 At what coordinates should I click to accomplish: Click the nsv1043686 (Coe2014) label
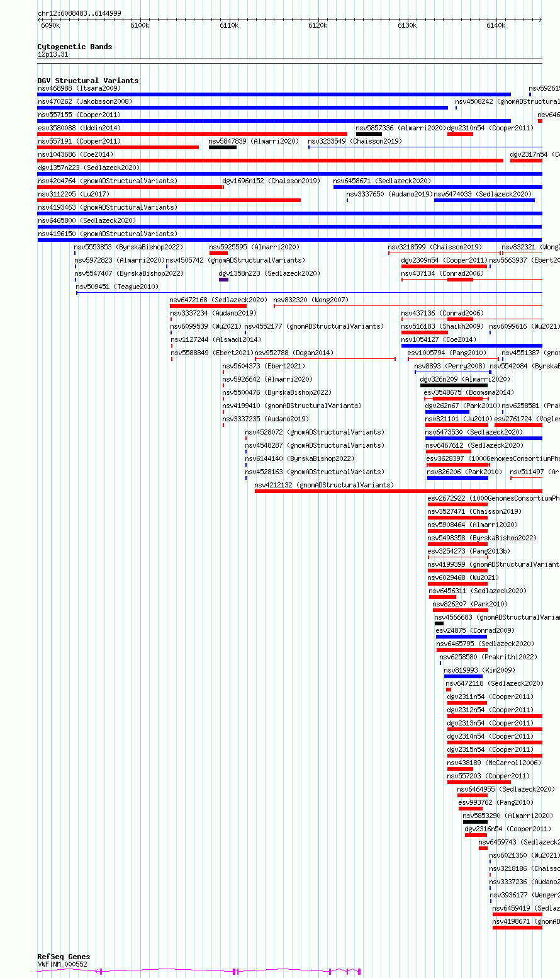click(x=76, y=154)
